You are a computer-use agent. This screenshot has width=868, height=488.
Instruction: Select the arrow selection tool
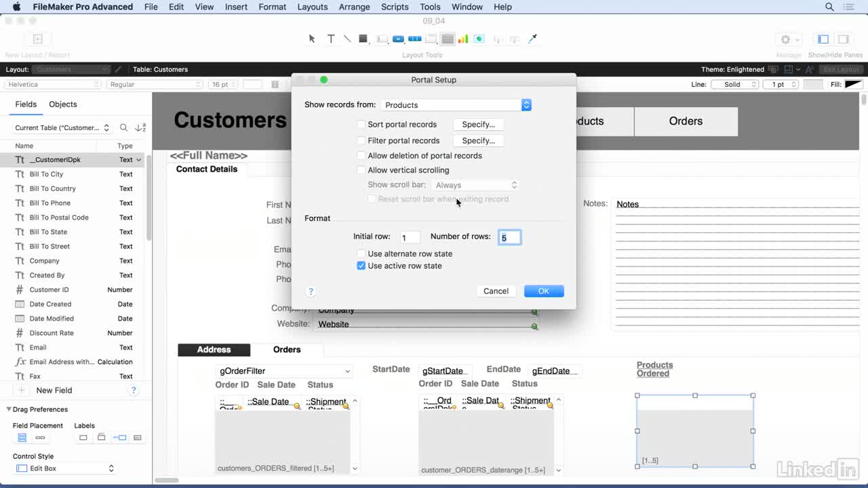click(312, 39)
